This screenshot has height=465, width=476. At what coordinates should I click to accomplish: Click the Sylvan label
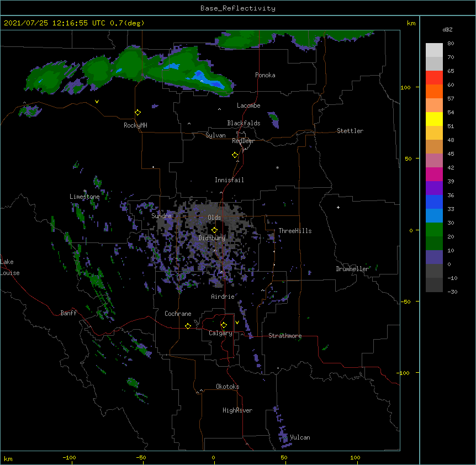click(215, 135)
